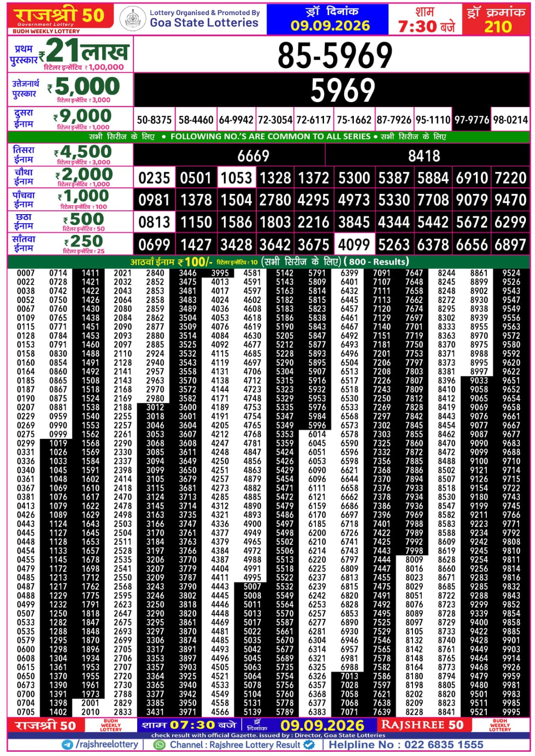Screen dimensions: 535x756
Task: Select highlighted seventh prize number 4099
Action: (354, 244)
